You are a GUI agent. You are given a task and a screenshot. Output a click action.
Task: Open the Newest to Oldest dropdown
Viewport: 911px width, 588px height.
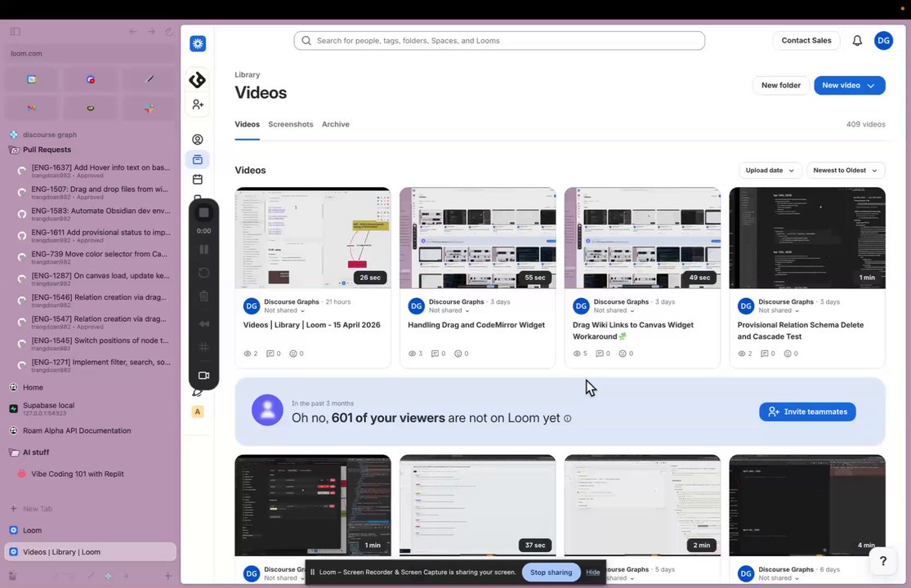846,170
